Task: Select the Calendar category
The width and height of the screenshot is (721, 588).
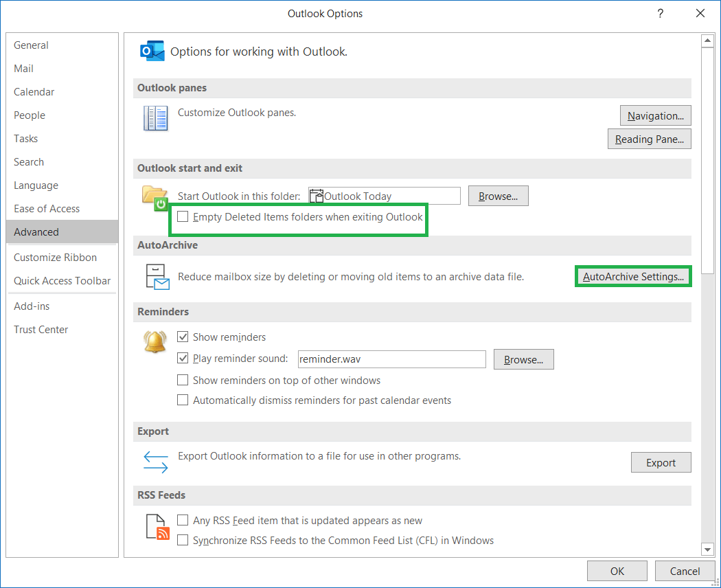Action: pos(62,92)
